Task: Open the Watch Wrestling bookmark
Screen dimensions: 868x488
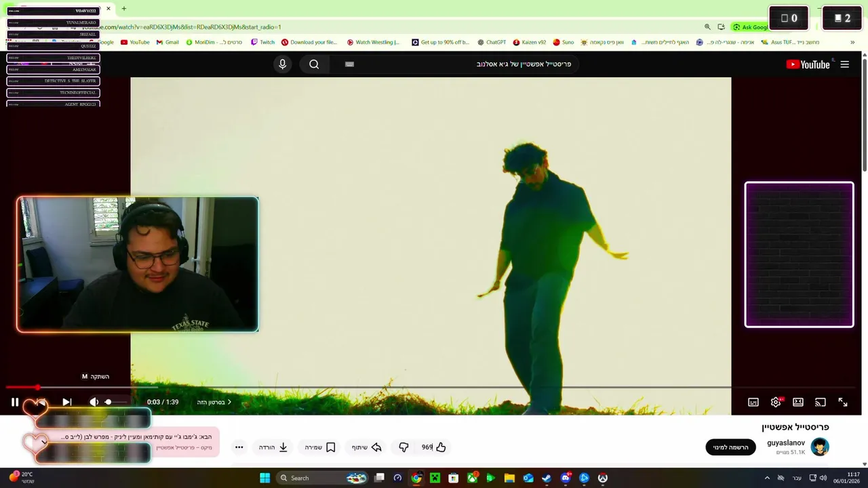Action: [x=373, y=42]
